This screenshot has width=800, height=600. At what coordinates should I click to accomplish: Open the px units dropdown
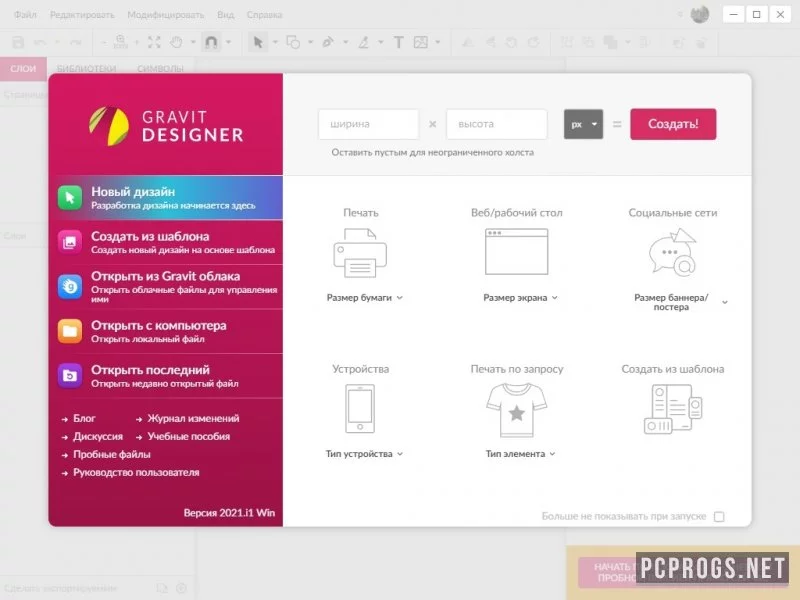coord(583,124)
